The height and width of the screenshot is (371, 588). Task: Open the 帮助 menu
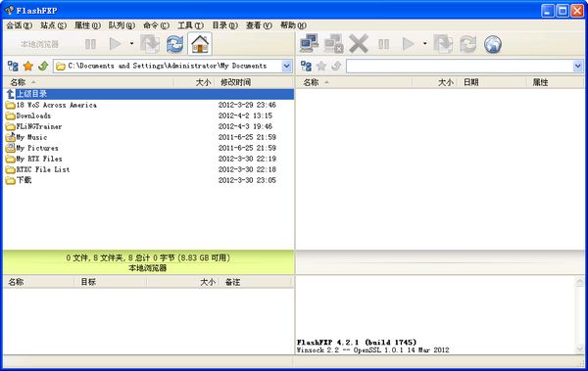pos(293,25)
